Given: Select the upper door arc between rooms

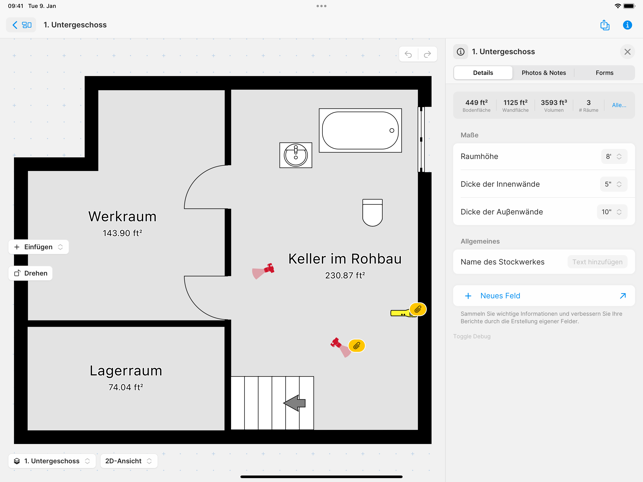Looking at the screenshot, I should [x=207, y=187].
